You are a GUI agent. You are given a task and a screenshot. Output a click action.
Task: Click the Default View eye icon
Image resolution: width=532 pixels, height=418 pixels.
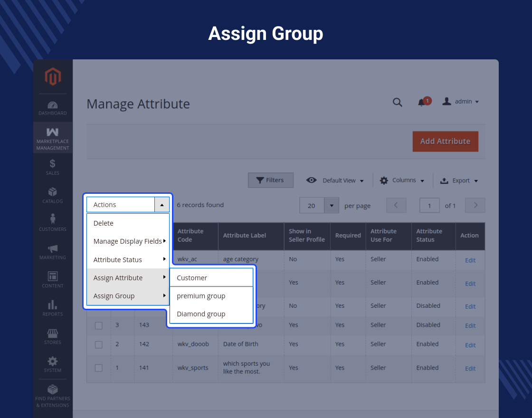(x=311, y=180)
